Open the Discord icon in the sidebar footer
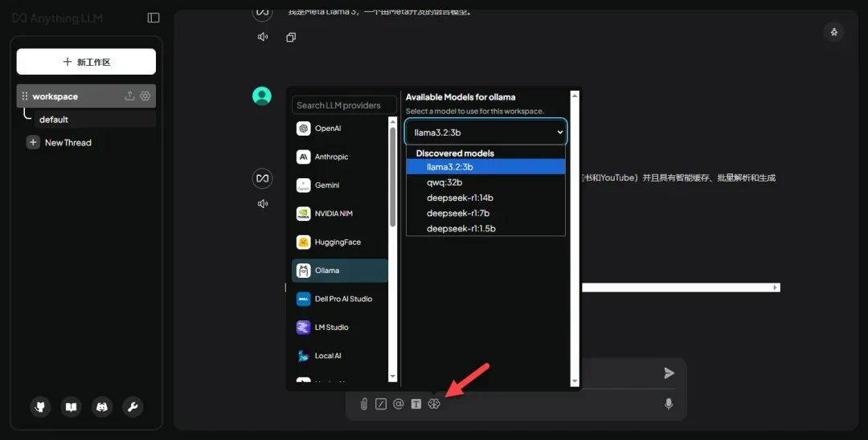 pos(102,407)
